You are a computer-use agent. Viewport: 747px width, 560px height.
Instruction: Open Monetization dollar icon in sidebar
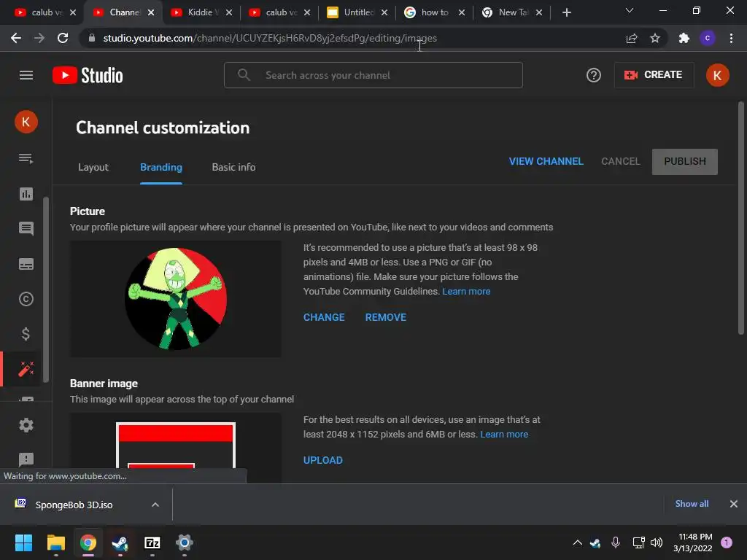[26, 334]
